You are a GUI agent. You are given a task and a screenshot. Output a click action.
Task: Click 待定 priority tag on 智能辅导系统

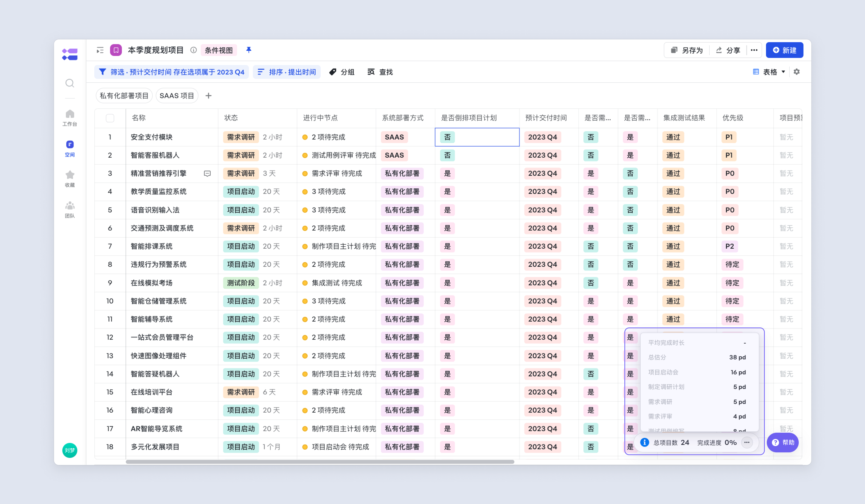pyautogui.click(x=732, y=319)
